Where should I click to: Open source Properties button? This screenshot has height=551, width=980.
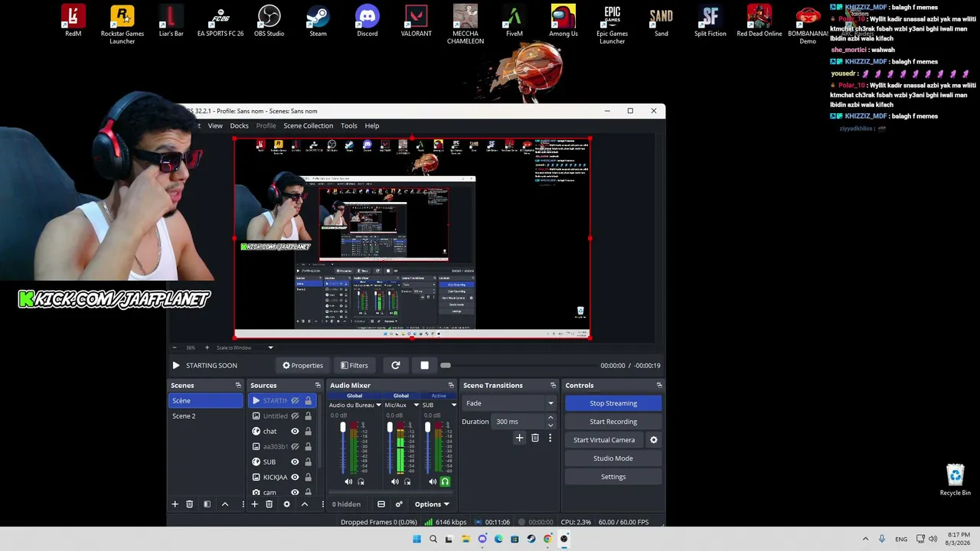click(303, 365)
